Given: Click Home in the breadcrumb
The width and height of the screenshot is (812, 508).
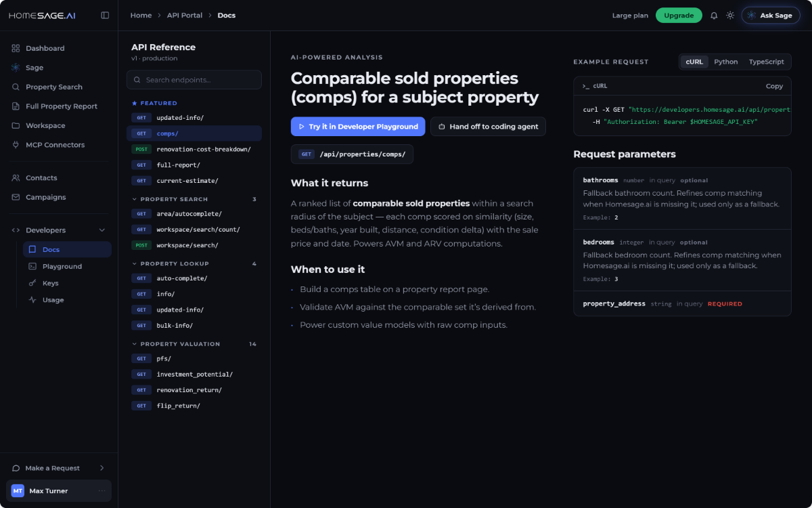Looking at the screenshot, I should (141, 15).
